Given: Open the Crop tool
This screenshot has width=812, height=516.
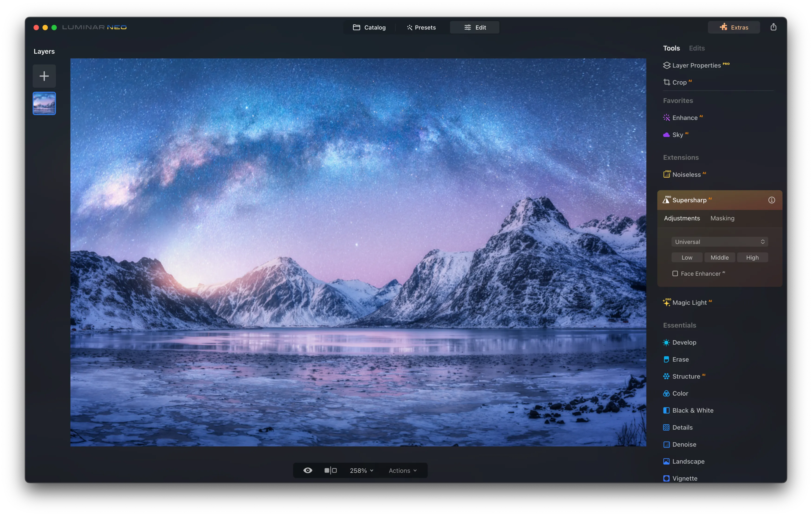Looking at the screenshot, I should pyautogui.click(x=678, y=82).
